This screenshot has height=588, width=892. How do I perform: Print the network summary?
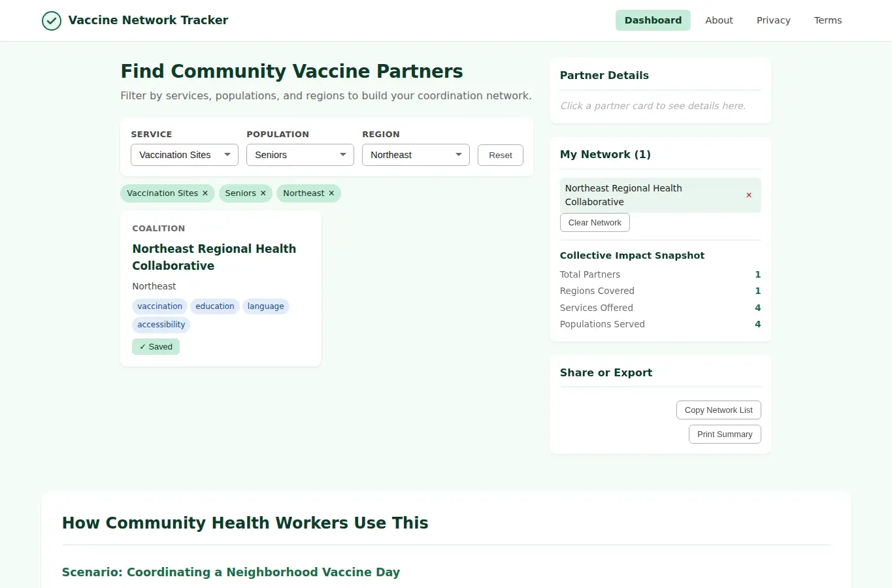725,434
